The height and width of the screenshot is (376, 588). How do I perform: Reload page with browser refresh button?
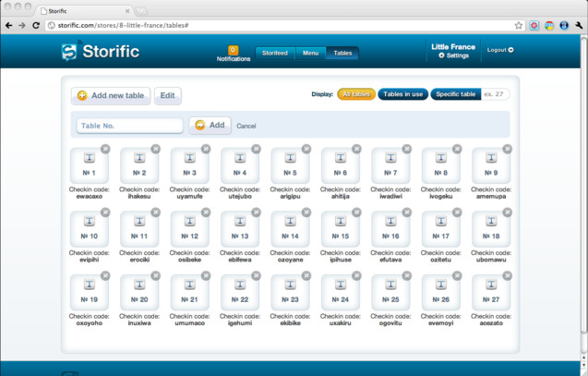36,25
